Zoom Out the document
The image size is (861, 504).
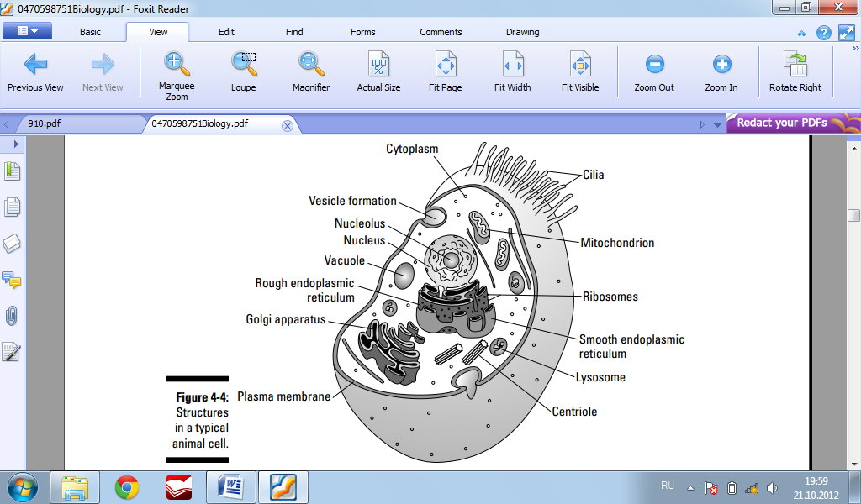pos(654,72)
